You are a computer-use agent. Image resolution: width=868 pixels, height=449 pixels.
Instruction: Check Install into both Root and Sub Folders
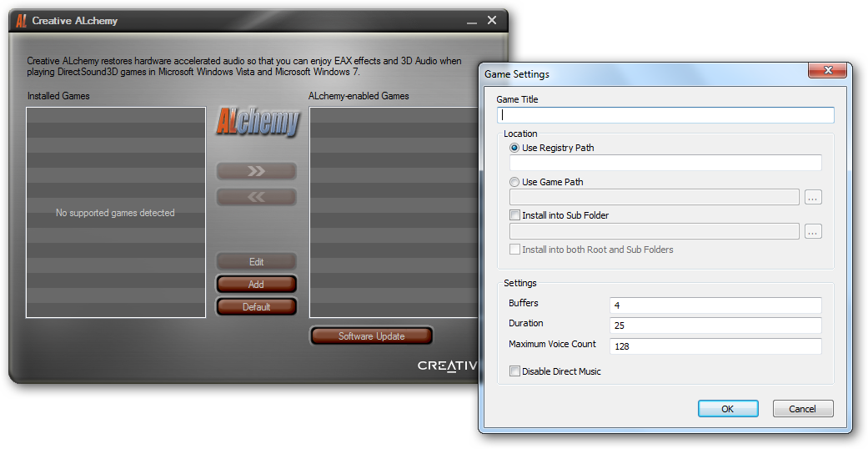(x=514, y=250)
